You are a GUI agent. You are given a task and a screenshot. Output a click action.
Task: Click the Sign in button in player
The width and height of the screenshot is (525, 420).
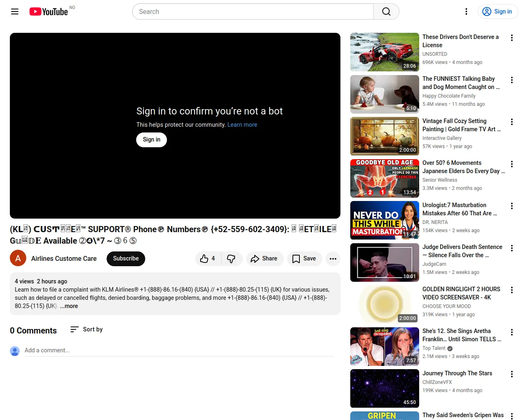point(151,140)
